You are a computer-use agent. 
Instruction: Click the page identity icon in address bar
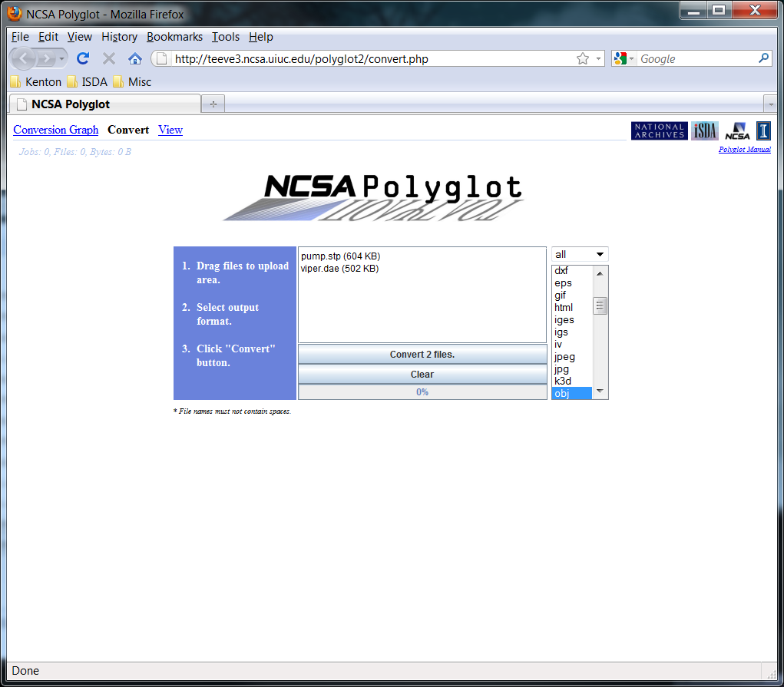(161, 59)
